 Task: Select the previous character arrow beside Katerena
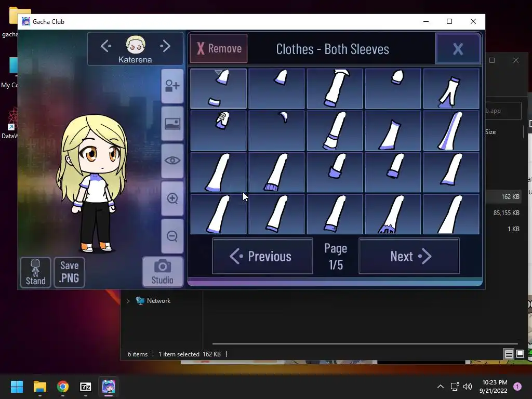click(106, 46)
